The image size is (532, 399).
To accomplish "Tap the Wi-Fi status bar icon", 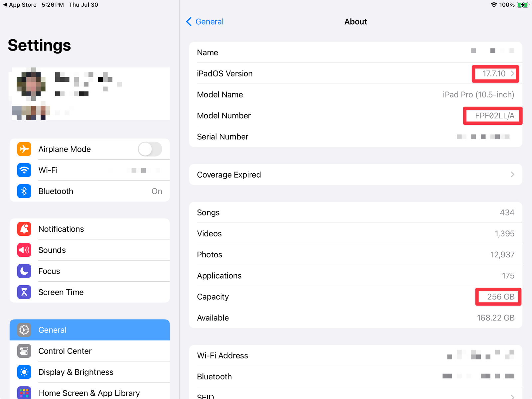I will [494, 5].
